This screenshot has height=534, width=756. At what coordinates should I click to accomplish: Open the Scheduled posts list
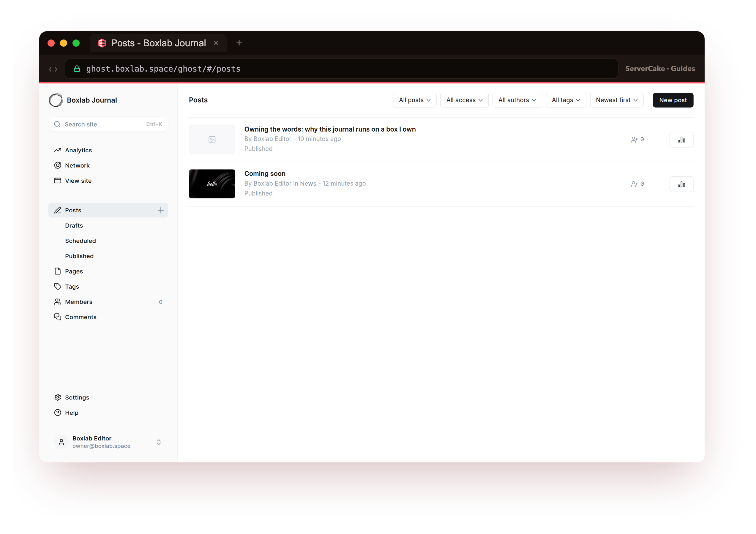coord(80,241)
